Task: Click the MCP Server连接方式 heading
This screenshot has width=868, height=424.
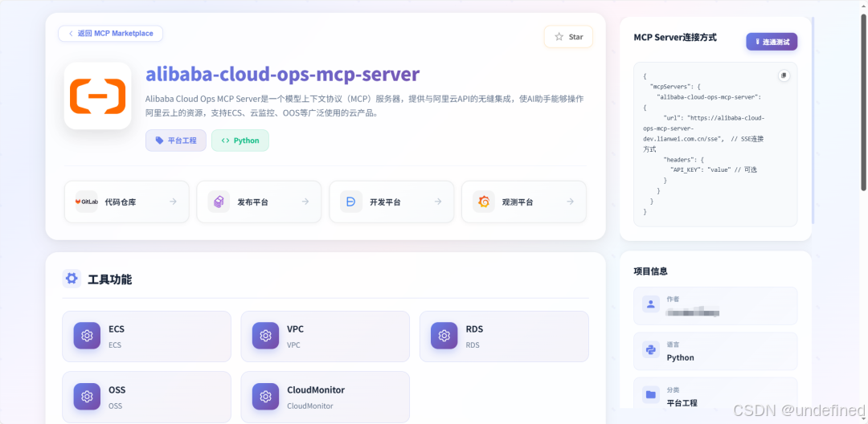Action: [x=675, y=38]
